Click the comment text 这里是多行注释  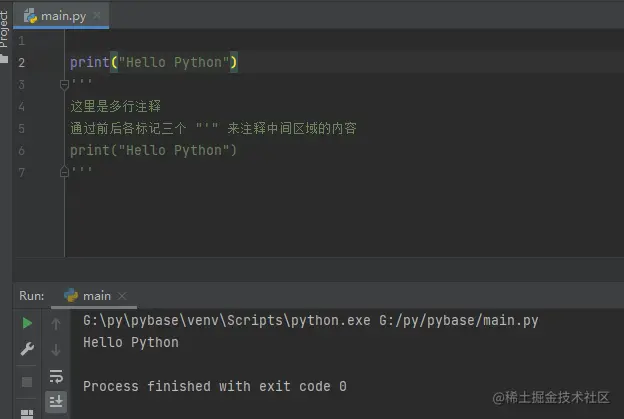(115, 106)
